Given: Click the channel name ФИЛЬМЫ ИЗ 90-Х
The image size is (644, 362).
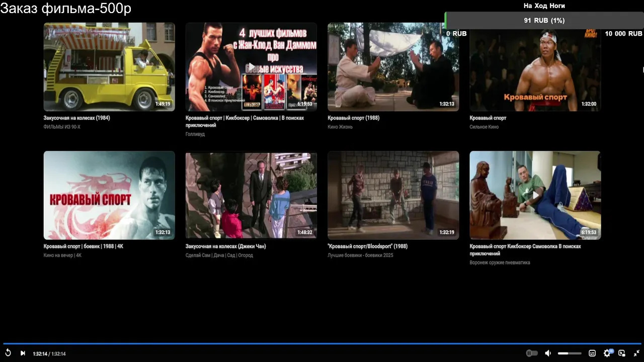Looking at the screenshot, I should (x=62, y=127).
